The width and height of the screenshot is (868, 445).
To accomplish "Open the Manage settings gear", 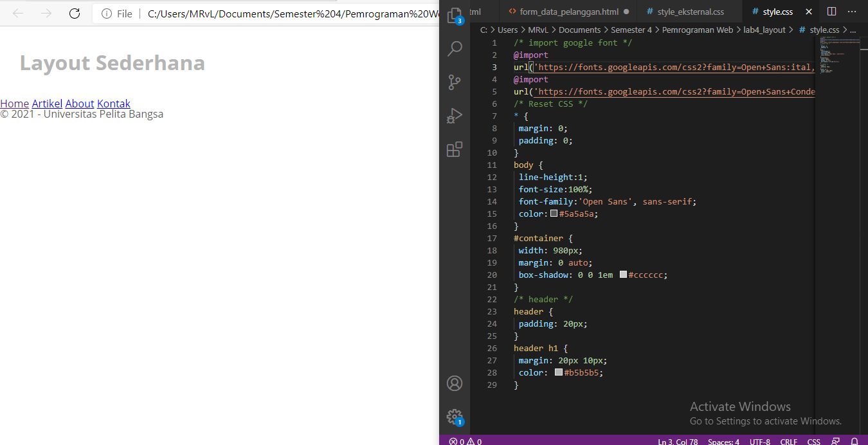I will pos(455,417).
